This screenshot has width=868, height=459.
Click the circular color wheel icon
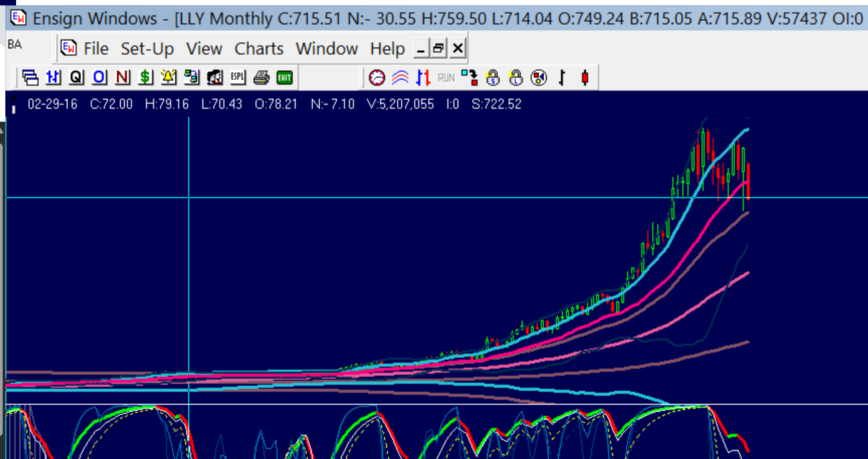point(538,78)
